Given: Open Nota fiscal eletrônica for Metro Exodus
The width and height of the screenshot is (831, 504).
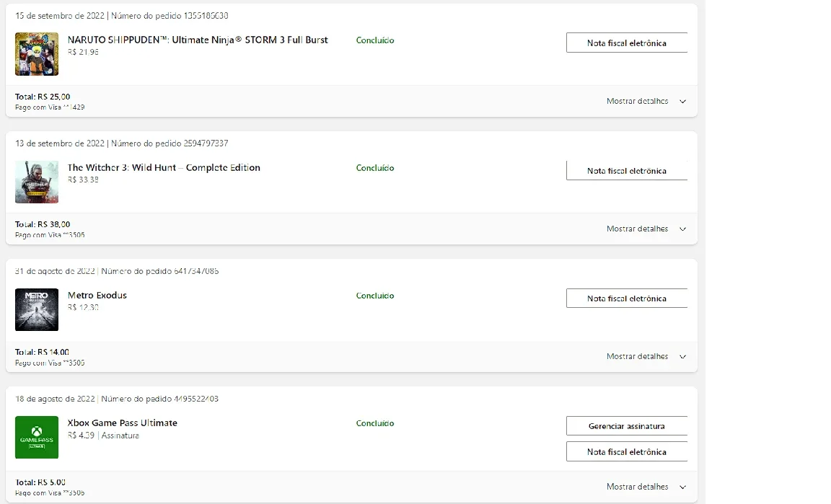Looking at the screenshot, I should [626, 299].
